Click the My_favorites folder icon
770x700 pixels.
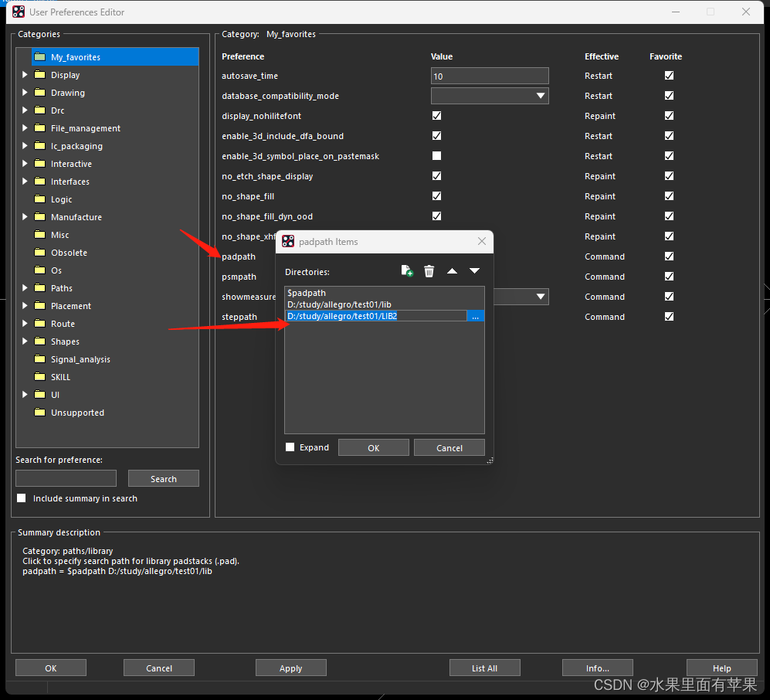pyautogui.click(x=39, y=57)
